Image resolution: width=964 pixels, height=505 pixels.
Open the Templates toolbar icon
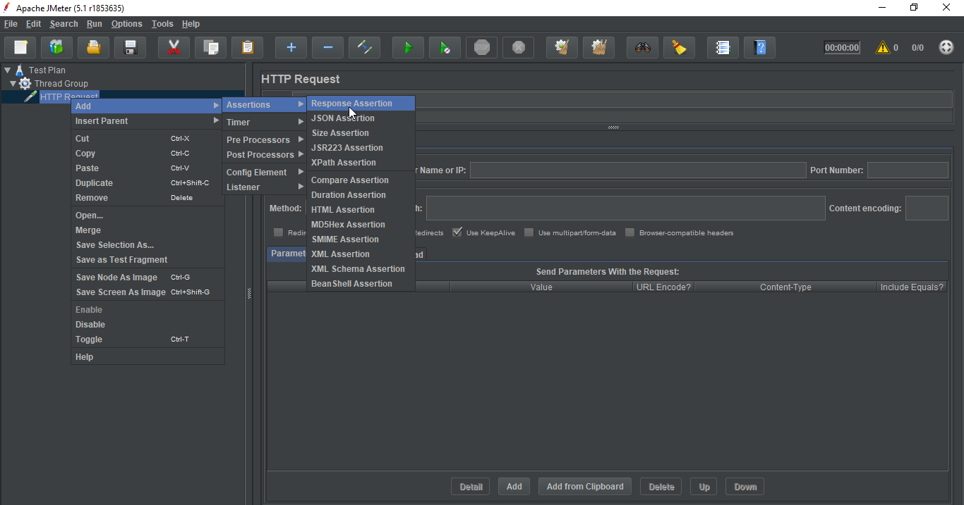pyautogui.click(x=57, y=47)
